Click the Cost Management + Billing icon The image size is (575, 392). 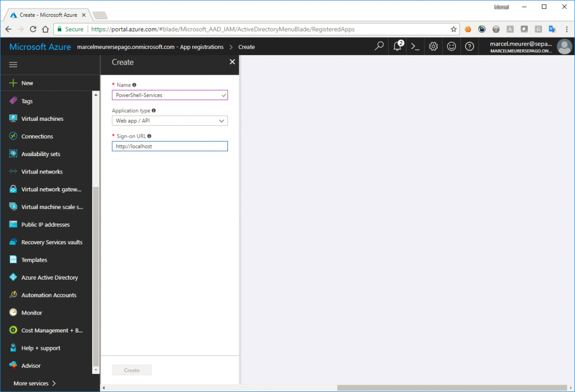(13, 330)
